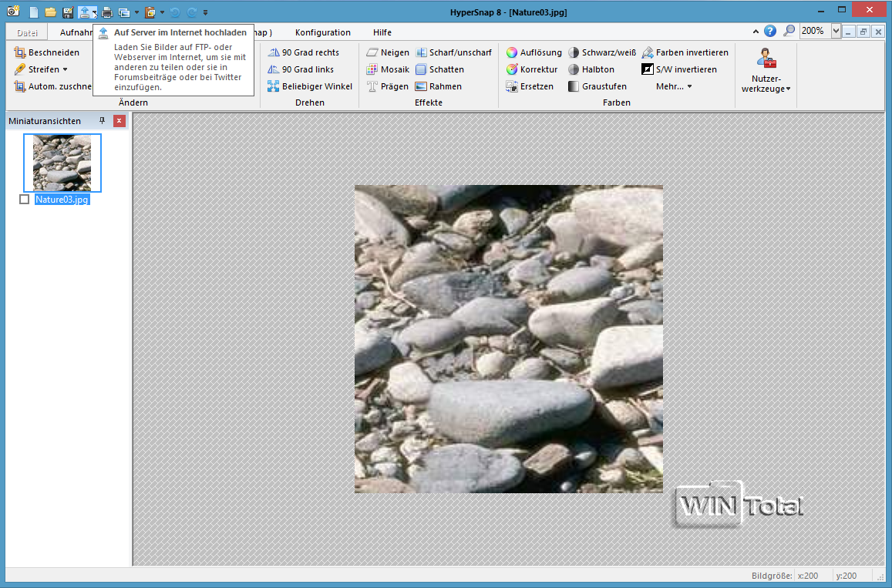Close the Miniaturansichten panel
The image size is (892, 588).
pyautogui.click(x=119, y=121)
